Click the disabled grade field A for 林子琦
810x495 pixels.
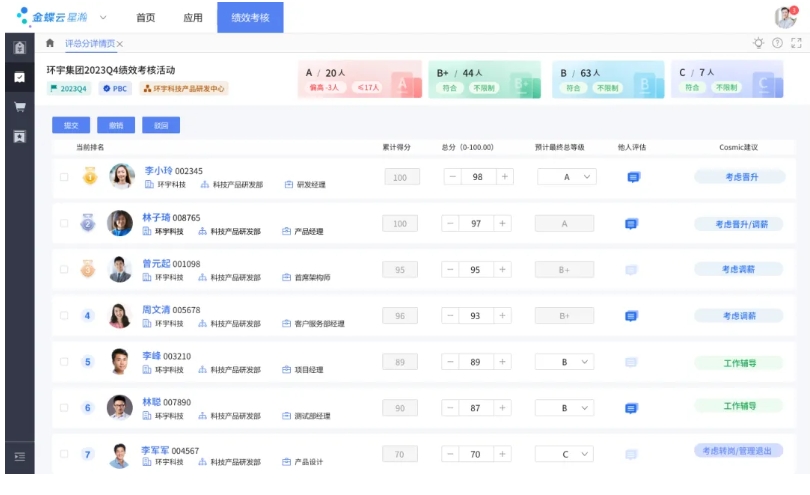564,223
